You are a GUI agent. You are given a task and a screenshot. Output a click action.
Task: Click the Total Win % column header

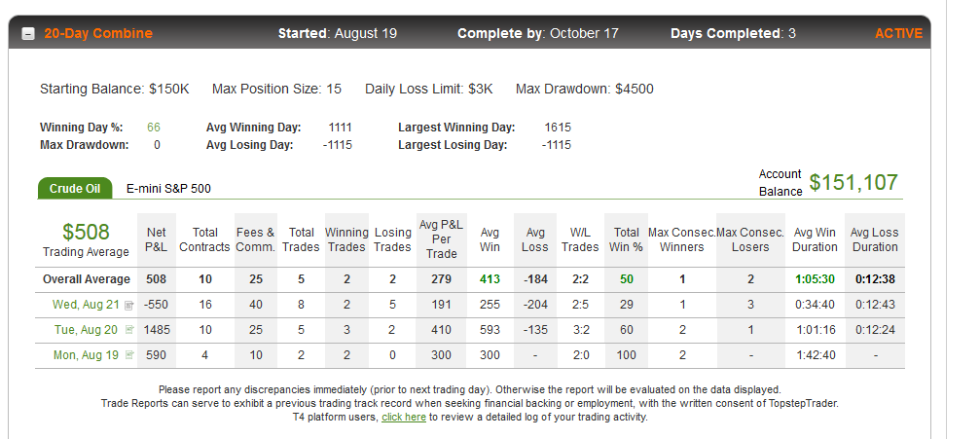point(627,239)
